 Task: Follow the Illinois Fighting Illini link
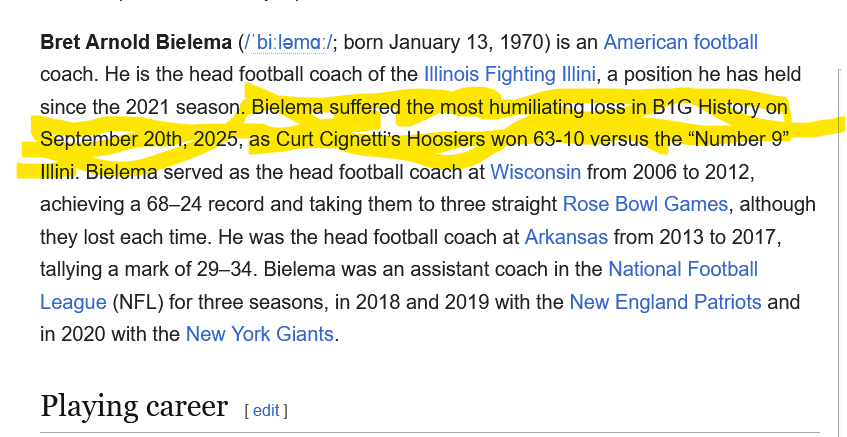(x=510, y=74)
